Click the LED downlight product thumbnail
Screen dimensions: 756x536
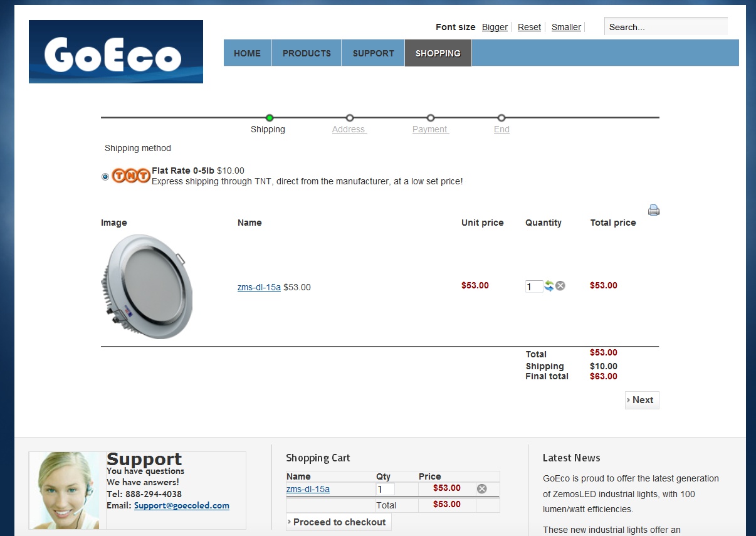coord(147,287)
